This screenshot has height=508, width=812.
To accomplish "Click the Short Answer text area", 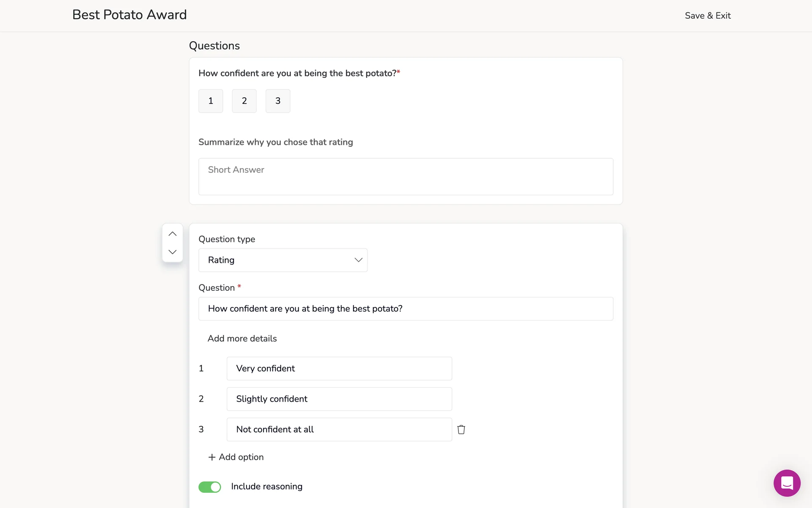I will [406, 177].
